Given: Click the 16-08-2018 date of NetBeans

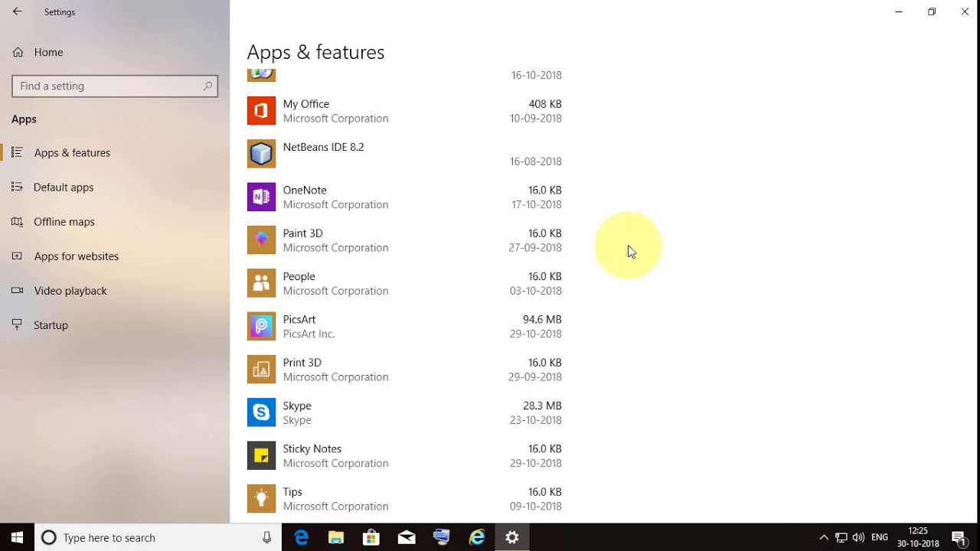Looking at the screenshot, I should pyautogui.click(x=536, y=161).
